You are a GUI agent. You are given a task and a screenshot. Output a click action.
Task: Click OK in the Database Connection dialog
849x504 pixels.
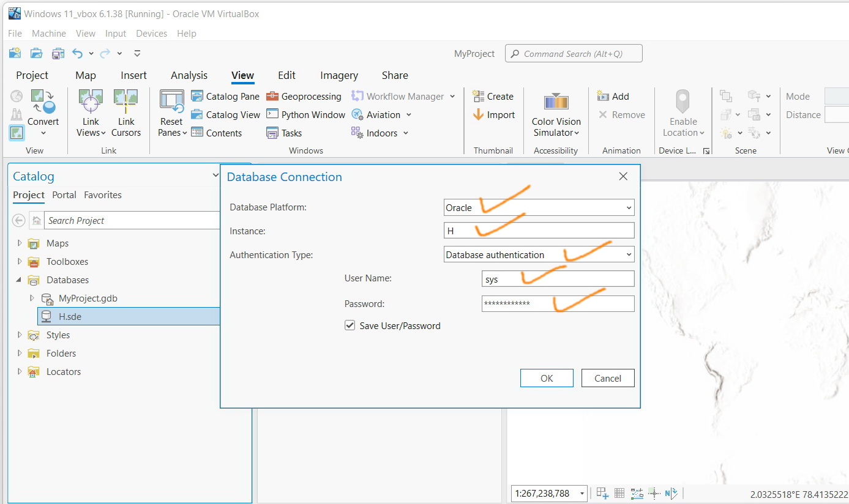547,378
